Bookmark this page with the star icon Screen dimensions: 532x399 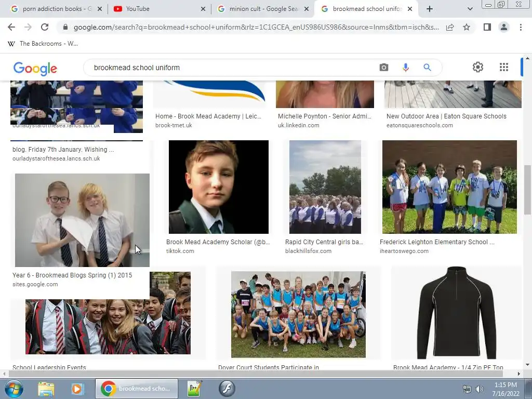467,27
